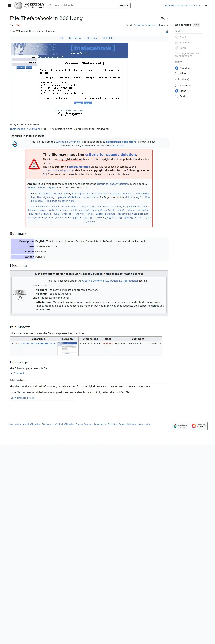This screenshot has width=215, height=644.
Task: Open the three-dots personal tools menu
Action: point(205,6)
